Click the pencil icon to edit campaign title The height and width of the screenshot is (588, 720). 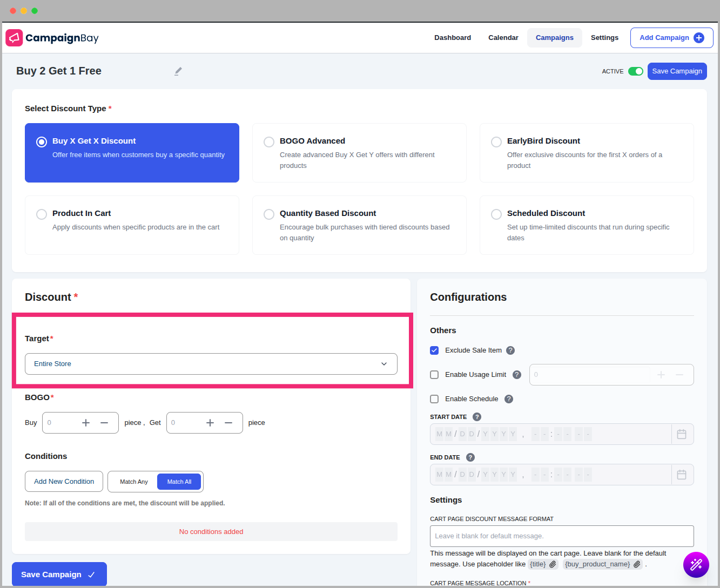(178, 71)
